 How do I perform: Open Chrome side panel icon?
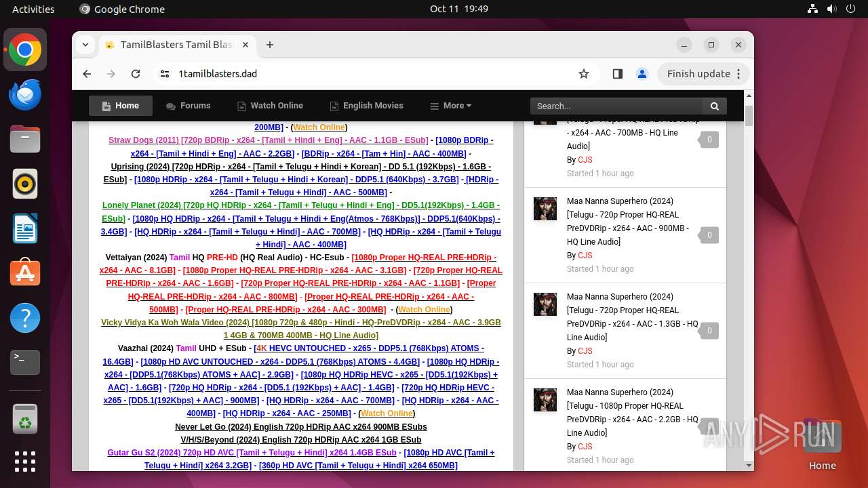pyautogui.click(x=617, y=74)
